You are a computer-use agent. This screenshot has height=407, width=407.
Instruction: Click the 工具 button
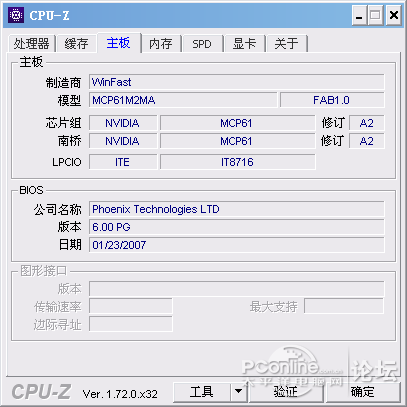(202, 392)
